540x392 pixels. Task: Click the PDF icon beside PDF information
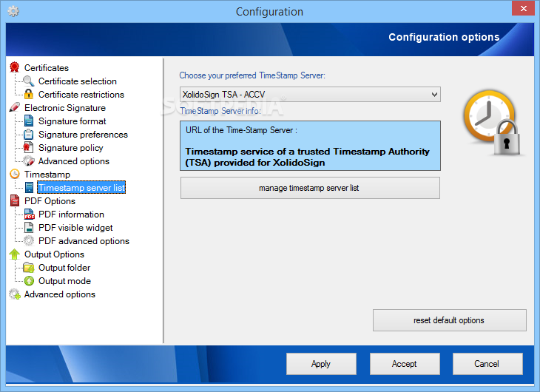click(x=30, y=214)
